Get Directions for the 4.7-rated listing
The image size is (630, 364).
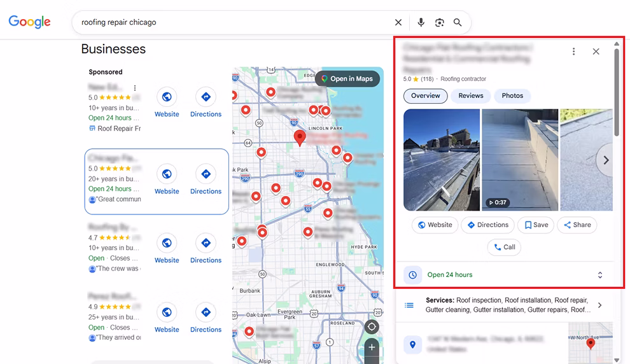click(x=206, y=243)
